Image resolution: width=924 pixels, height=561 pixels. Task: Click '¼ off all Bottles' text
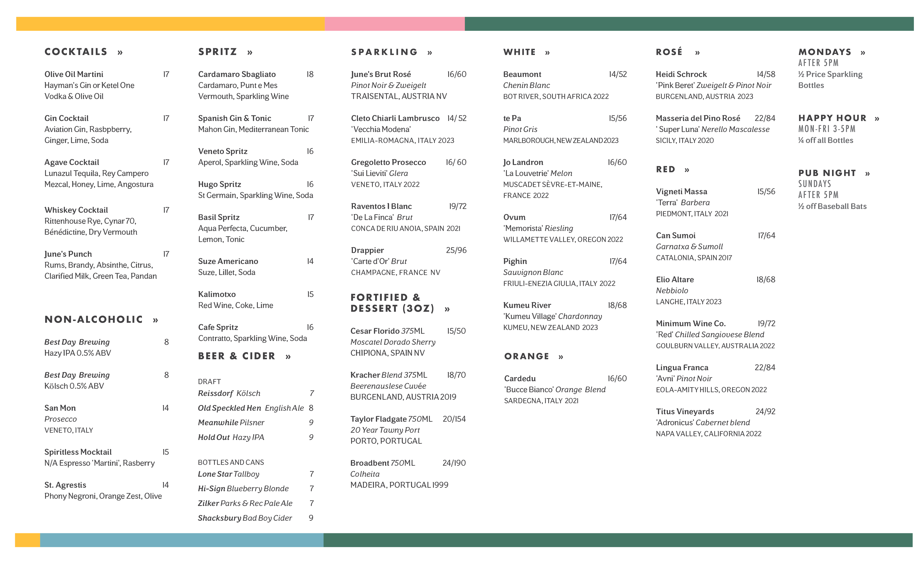(x=826, y=140)
